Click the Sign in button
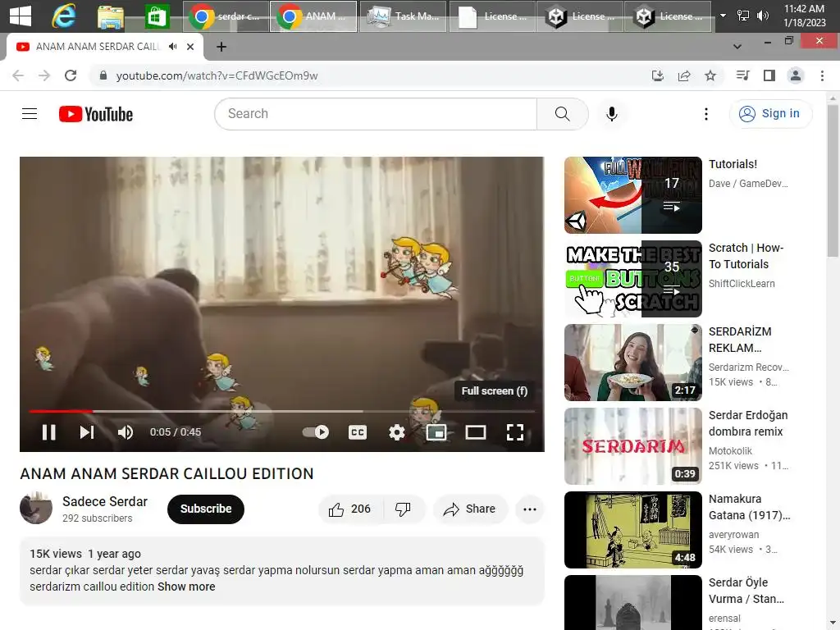The width and height of the screenshot is (840, 630). 770,113
